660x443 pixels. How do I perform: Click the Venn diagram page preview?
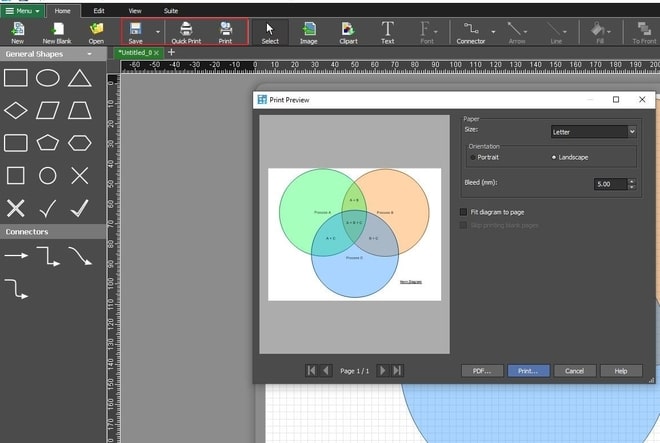pyautogui.click(x=354, y=234)
